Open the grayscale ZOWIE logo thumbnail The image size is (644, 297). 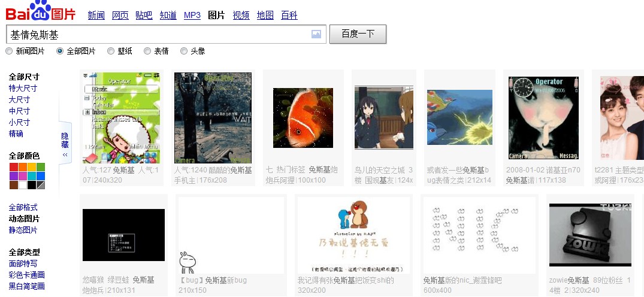tap(590, 235)
